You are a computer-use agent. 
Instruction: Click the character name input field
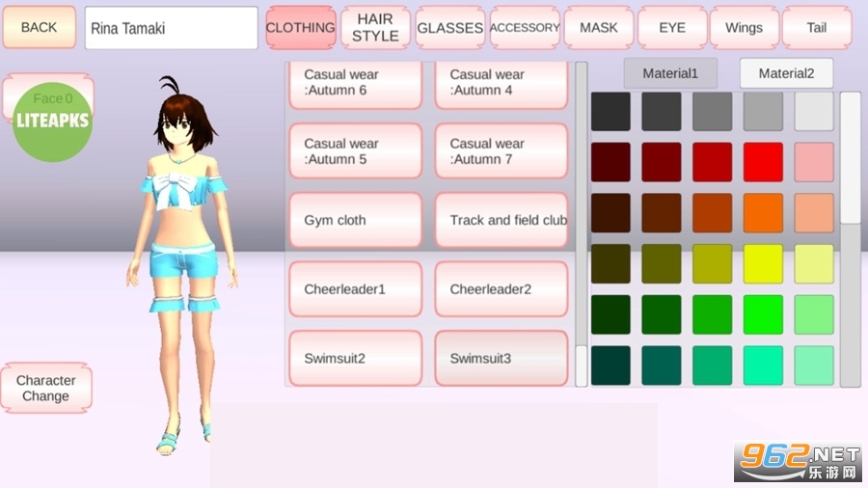(x=171, y=28)
